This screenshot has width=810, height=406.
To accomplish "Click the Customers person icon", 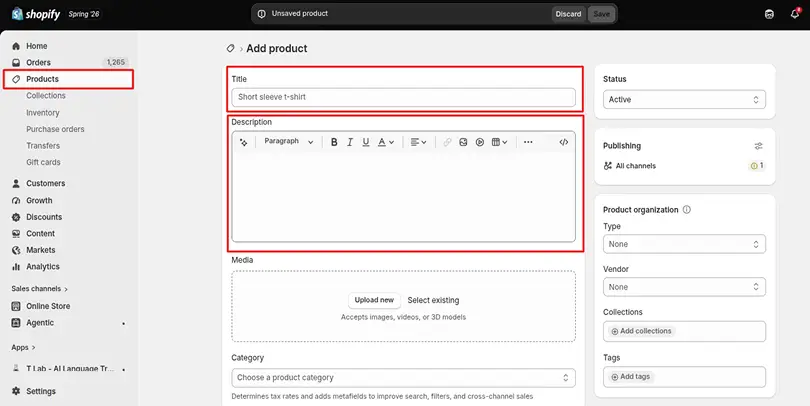I will pyautogui.click(x=16, y=183).
